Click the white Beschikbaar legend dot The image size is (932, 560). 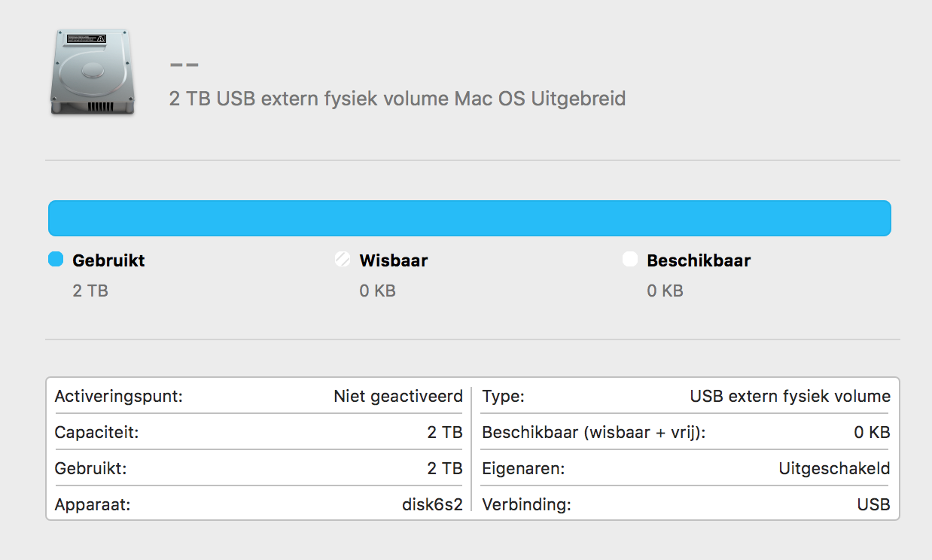tap(630, 260)
